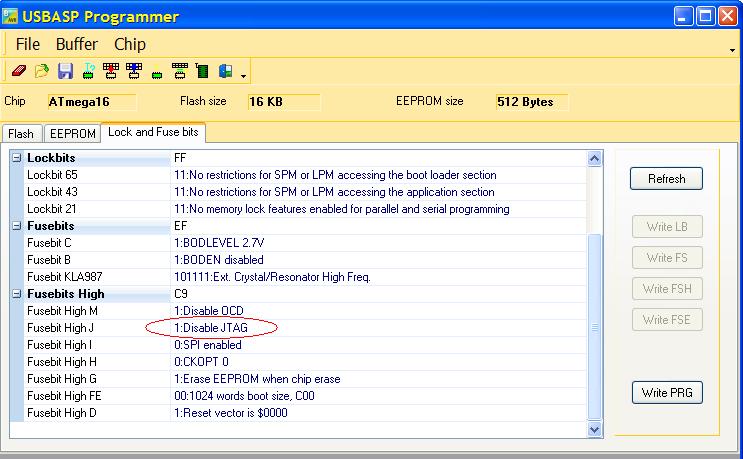
Task: Click the Identify chip toolbar icon
Action: click(x=88, y=71)
